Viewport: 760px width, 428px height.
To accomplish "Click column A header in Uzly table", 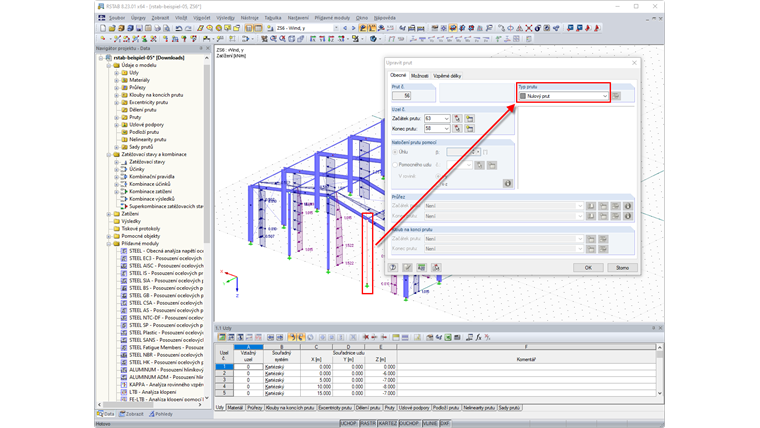I will point(248,347).
